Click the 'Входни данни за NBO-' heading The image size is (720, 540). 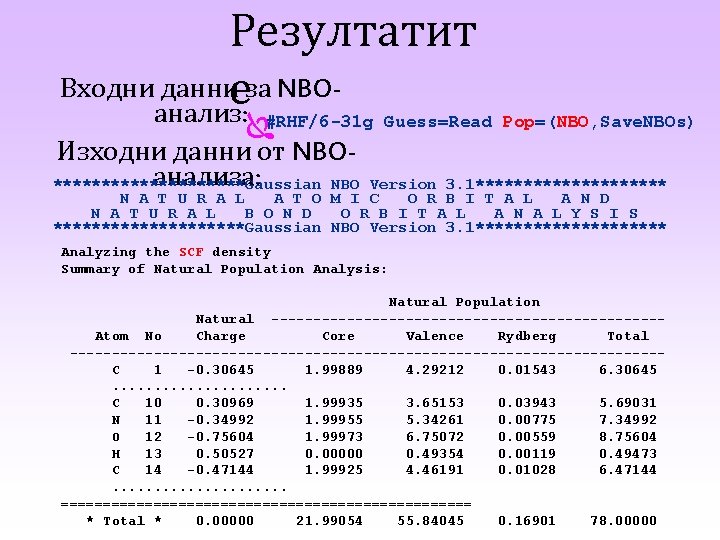click(200, 88)
